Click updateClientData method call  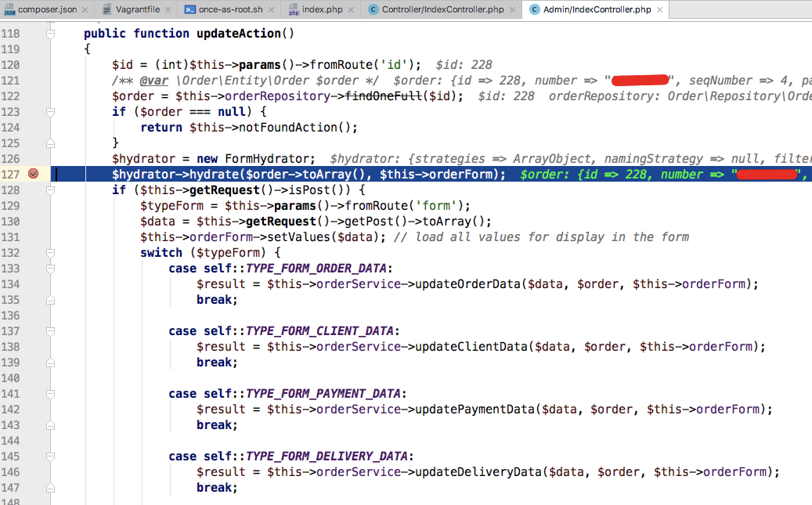(471, 347)
